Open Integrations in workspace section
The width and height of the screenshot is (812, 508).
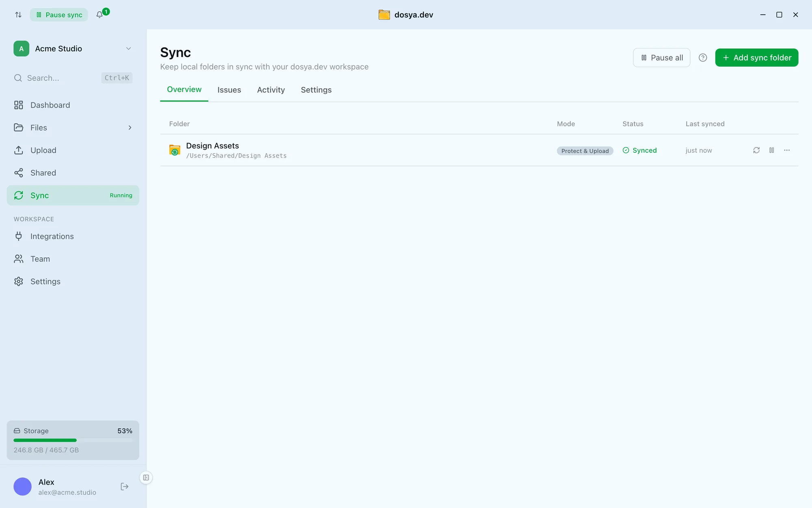click(x=73, y=237)
